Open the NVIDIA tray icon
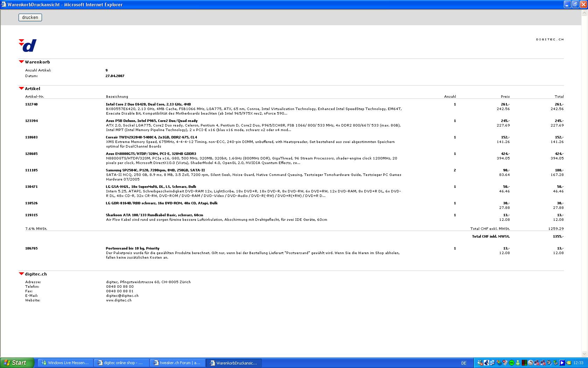 tap(569, 363)
